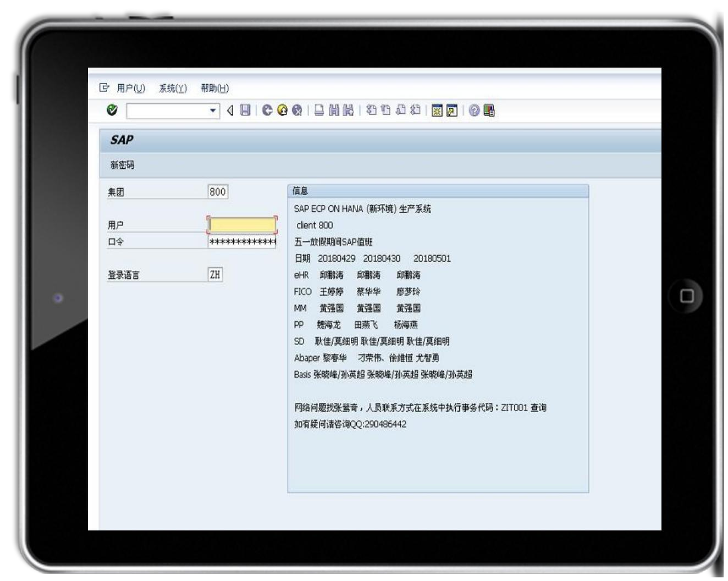Click the Create New Session icon

point(437,110)
